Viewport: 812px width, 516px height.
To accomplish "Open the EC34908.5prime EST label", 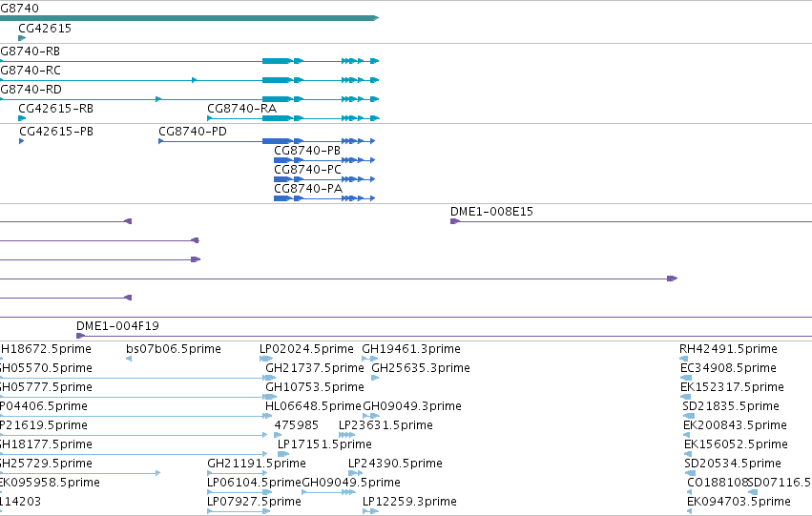I will coord(728,368).
